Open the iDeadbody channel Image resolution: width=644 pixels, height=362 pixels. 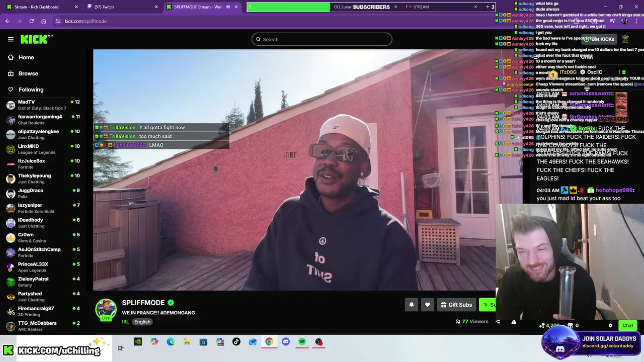tap(43, 223)
